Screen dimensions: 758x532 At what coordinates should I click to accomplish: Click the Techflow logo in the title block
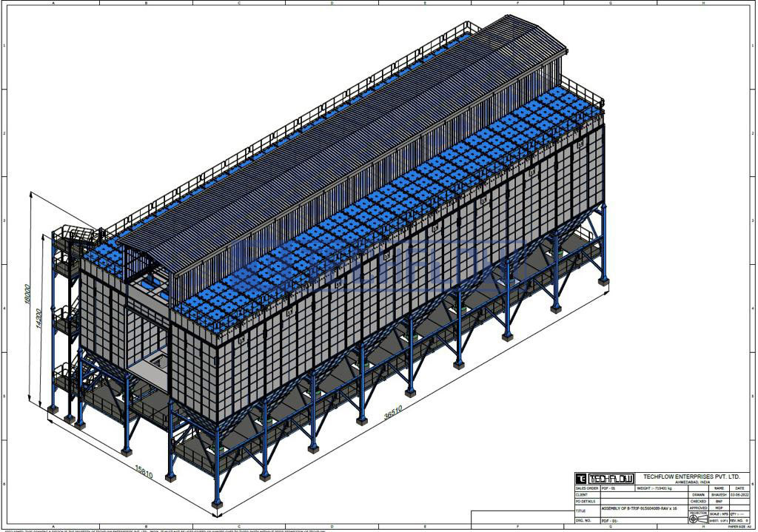coord(605,479)
